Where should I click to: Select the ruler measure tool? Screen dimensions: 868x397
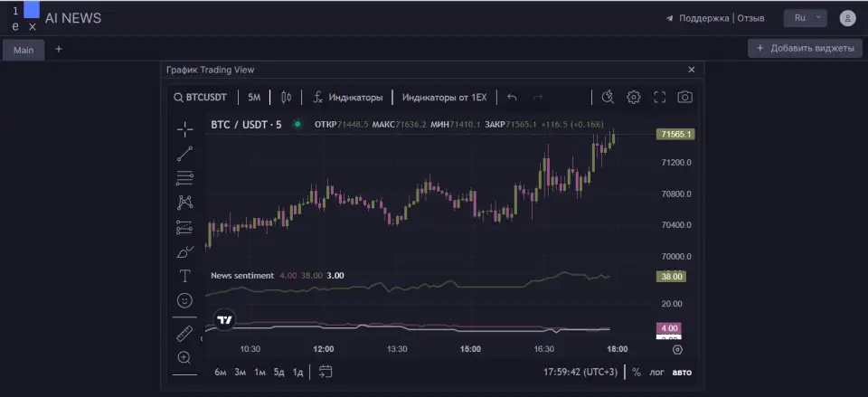184,334
